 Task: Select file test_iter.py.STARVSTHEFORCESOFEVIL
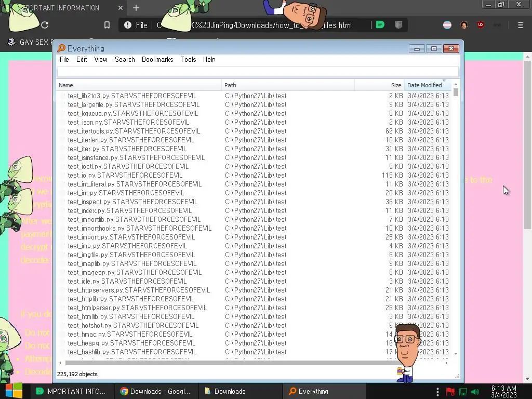[127, 149]
